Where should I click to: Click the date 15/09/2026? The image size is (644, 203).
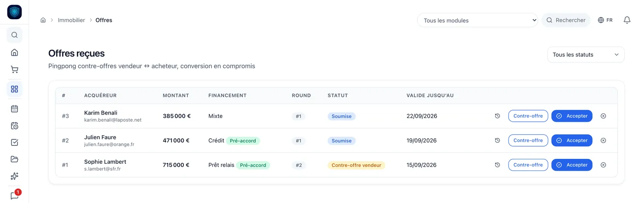(421, 165)
